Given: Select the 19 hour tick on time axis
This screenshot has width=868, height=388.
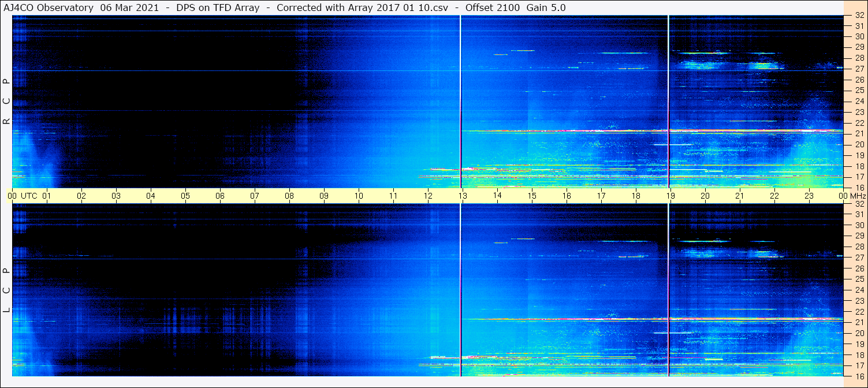Looking at the screenshot, I should coord(670,196).
